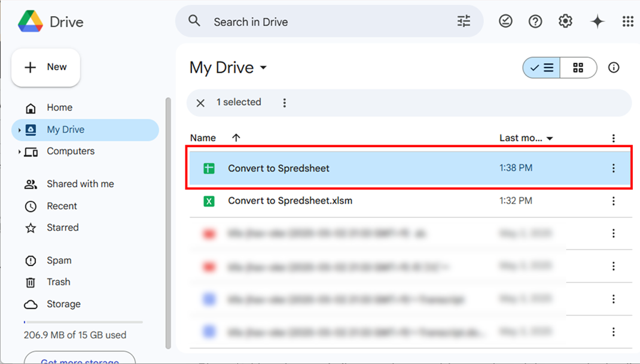Viewport: 640px width, 364px height.
Task: Open column header more options menu
Action: (614, 138)
